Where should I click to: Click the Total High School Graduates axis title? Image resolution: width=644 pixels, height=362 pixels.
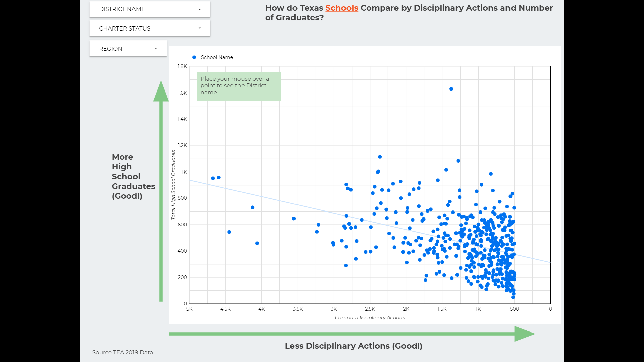pyautogui.click(x=173, y=185)
